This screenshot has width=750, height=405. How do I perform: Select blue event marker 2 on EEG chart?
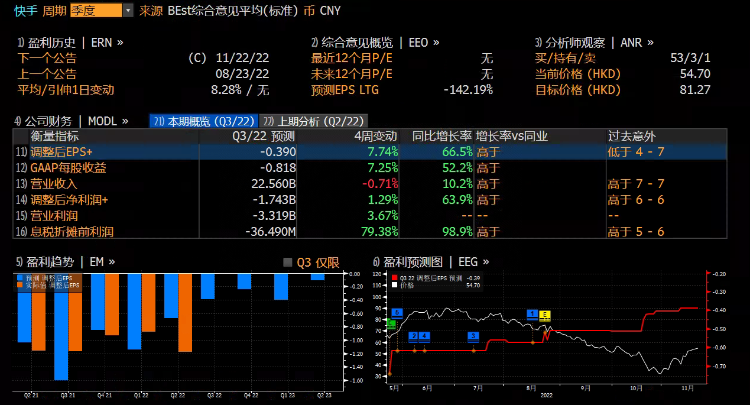pyautogui.click(x=414, y=336)
